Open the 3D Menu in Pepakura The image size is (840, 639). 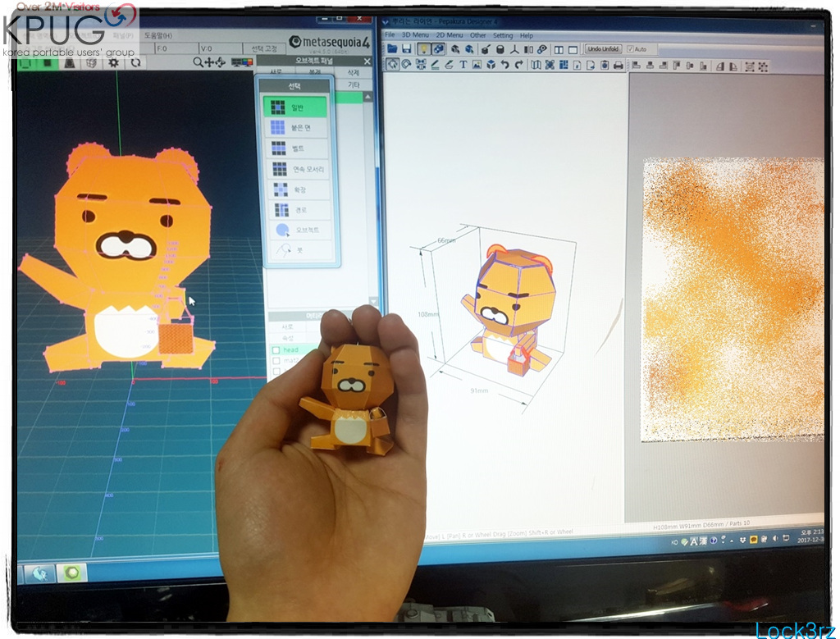pyautogui.click(x=415, y=34)
